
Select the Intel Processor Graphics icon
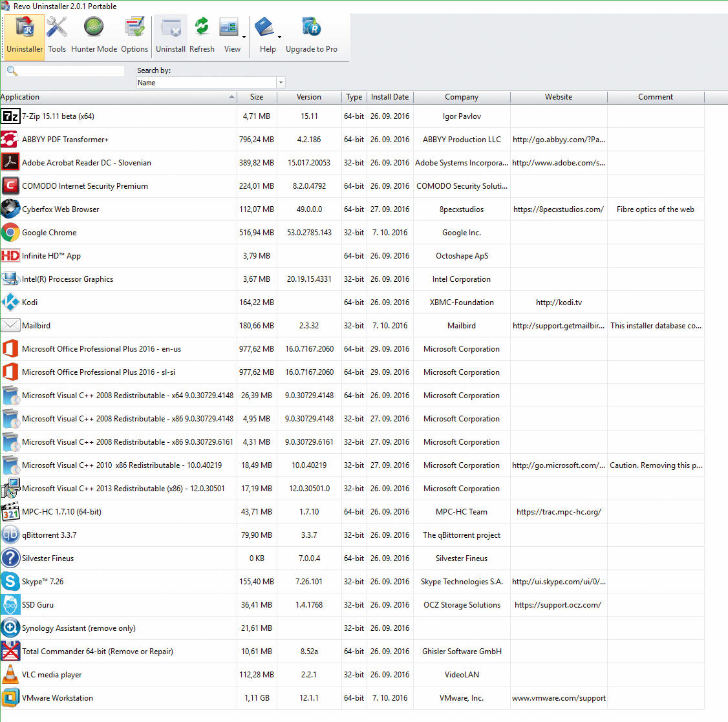tap(10, 279)
